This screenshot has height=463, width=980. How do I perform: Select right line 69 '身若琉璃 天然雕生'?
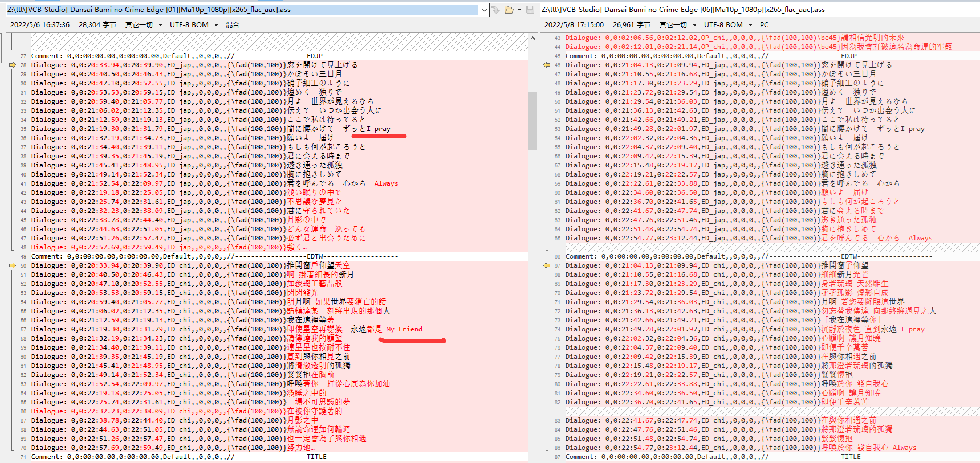pos(772,284)
